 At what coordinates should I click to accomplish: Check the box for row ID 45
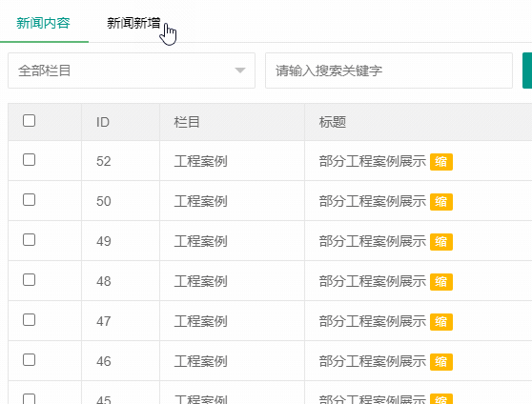coord(29,399)
